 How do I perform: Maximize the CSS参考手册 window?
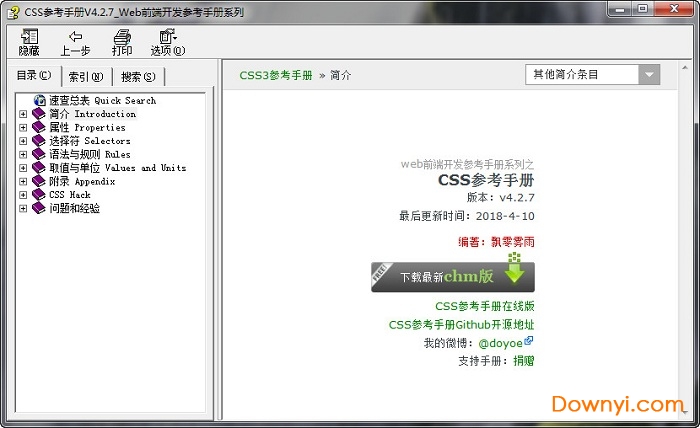click(x=642, y=9)
